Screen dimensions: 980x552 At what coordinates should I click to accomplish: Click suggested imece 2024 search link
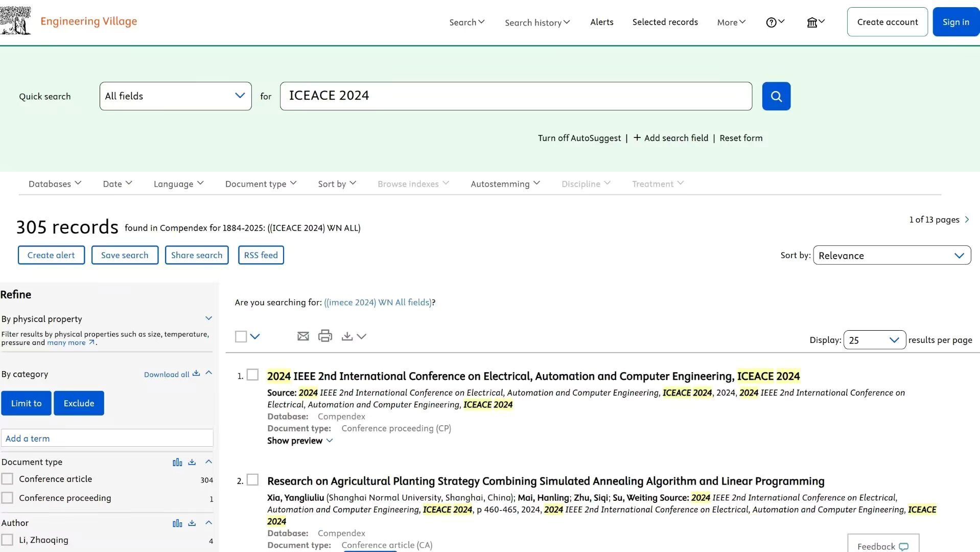click(378, 302)
